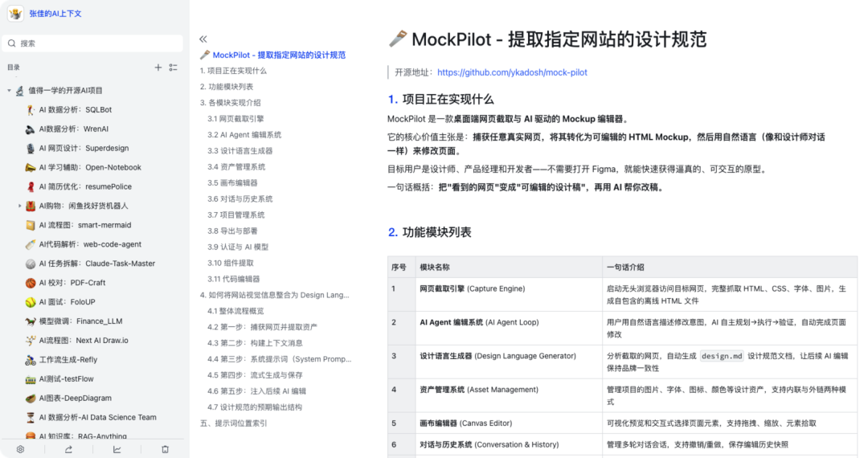Open AI代码解析: web-code-agent document

point(90,244)
